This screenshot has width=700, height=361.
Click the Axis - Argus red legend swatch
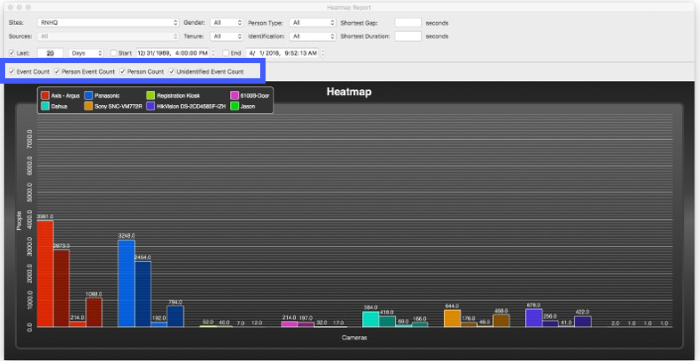[45, 95]
